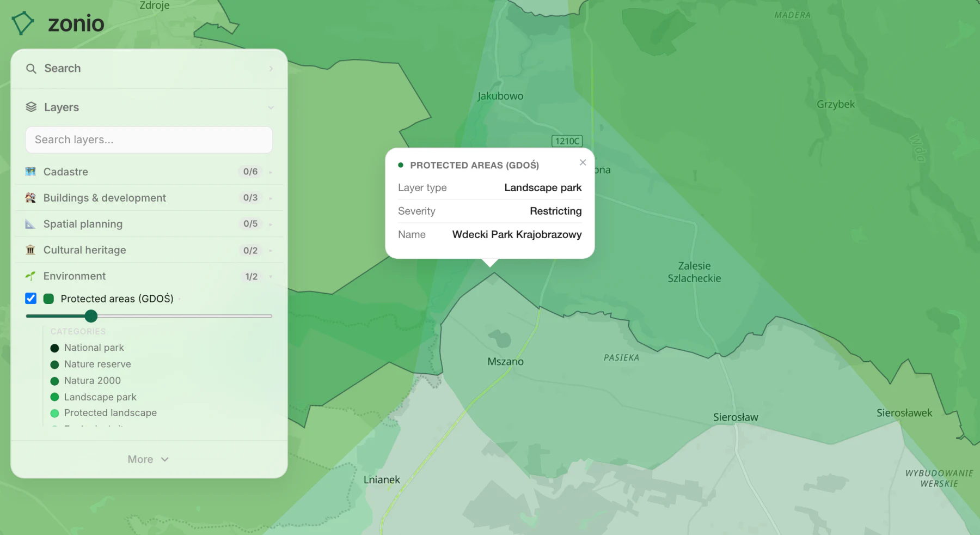The width and height of the screenshot is (980, 535).
Task: Collapse the Layers section chevron
Action: coord(271,108)
